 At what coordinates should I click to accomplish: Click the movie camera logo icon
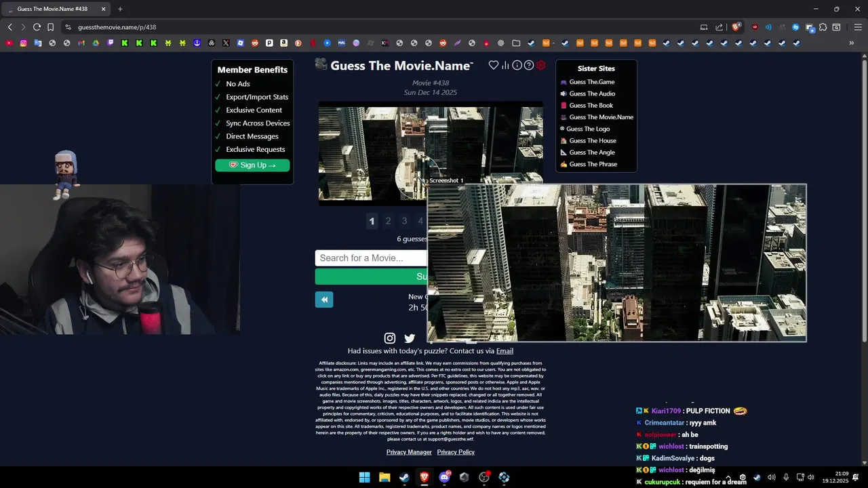[x=321, y=64]
